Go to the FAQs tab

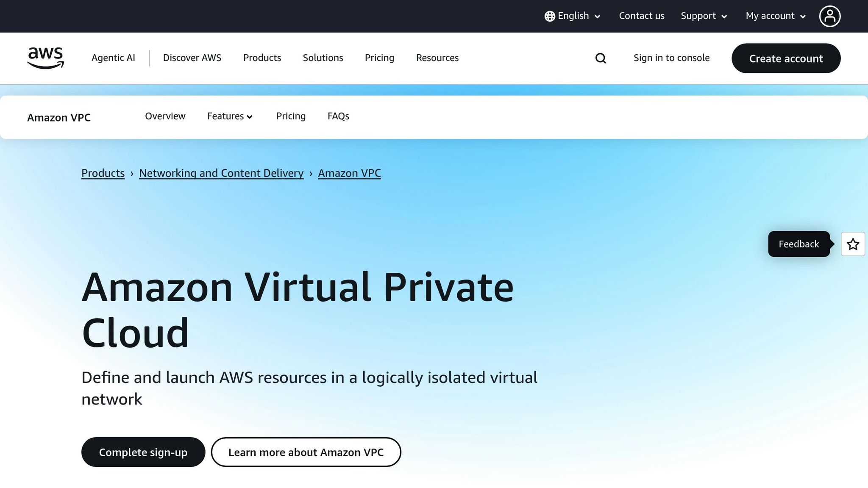coord(338,116)
